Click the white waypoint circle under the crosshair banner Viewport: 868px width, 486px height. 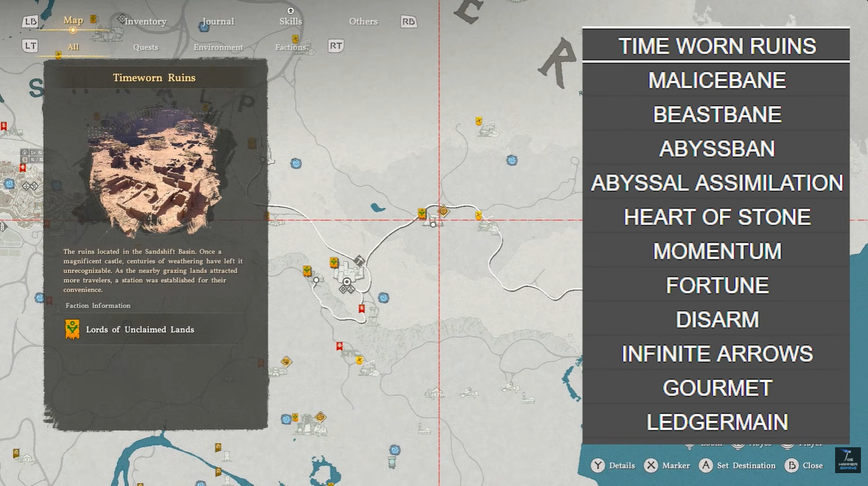(x=433, y=225)
